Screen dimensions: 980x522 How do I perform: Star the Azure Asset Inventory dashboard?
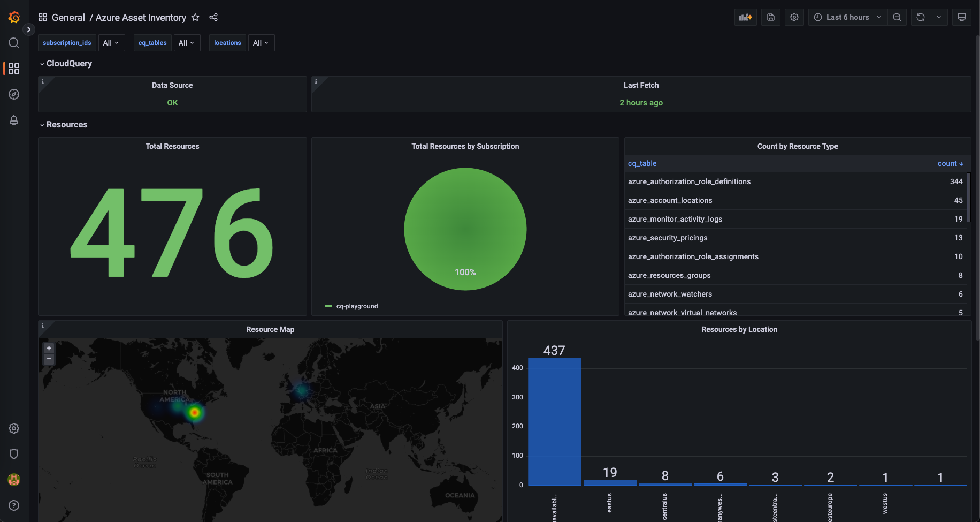pyautogui.click(x=195, y=17)
